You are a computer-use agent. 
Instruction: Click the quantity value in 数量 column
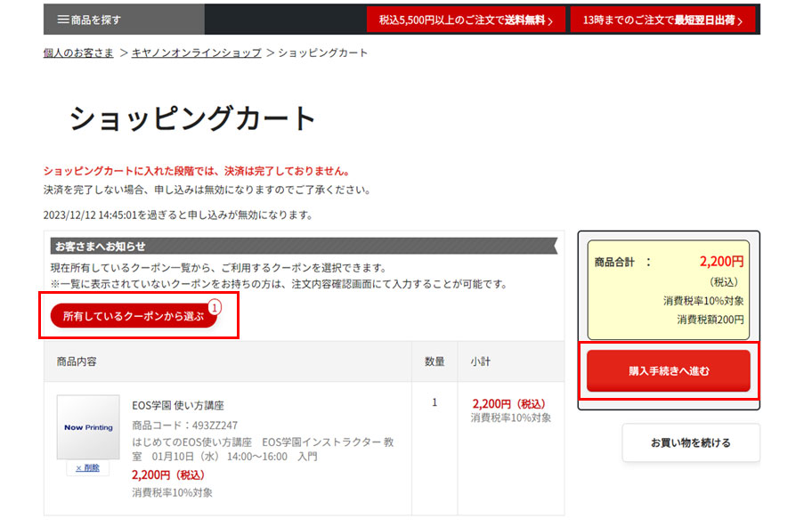point(434,402)
